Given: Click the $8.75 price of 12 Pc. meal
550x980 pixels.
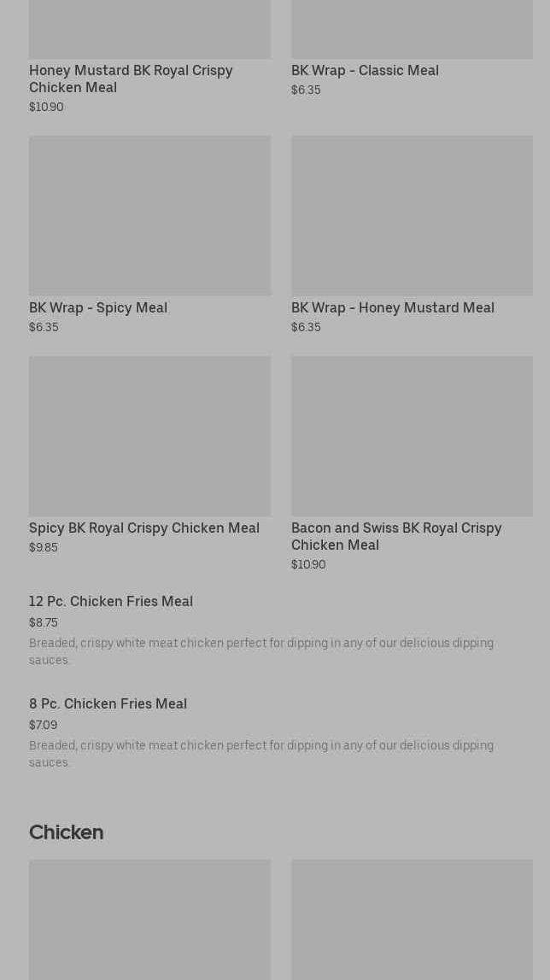Looking at the screenshot, I should pos(43,622).
